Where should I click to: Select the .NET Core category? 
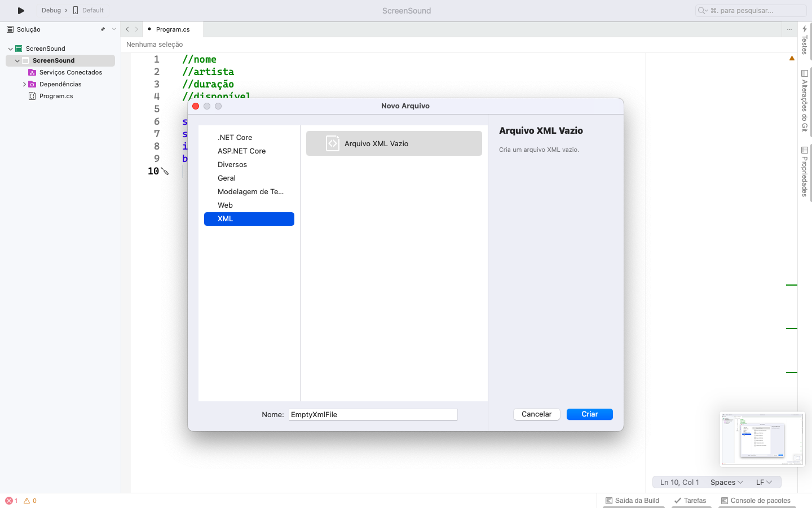[x=249, y=138]
